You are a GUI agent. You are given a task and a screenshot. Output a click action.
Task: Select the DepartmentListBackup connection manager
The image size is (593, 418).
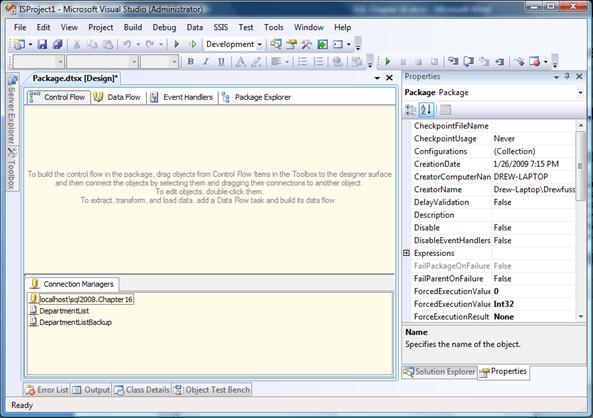(71, 322)
